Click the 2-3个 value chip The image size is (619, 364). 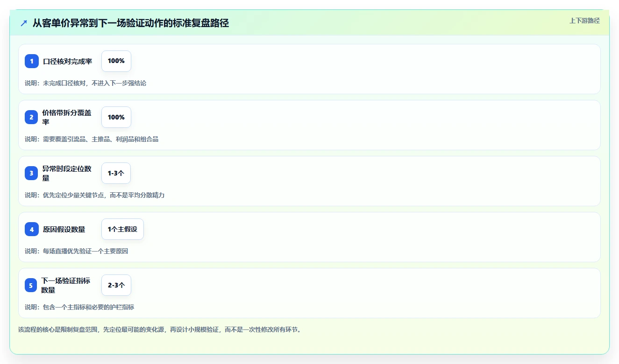pyautogui.click(x=116, y=285)
